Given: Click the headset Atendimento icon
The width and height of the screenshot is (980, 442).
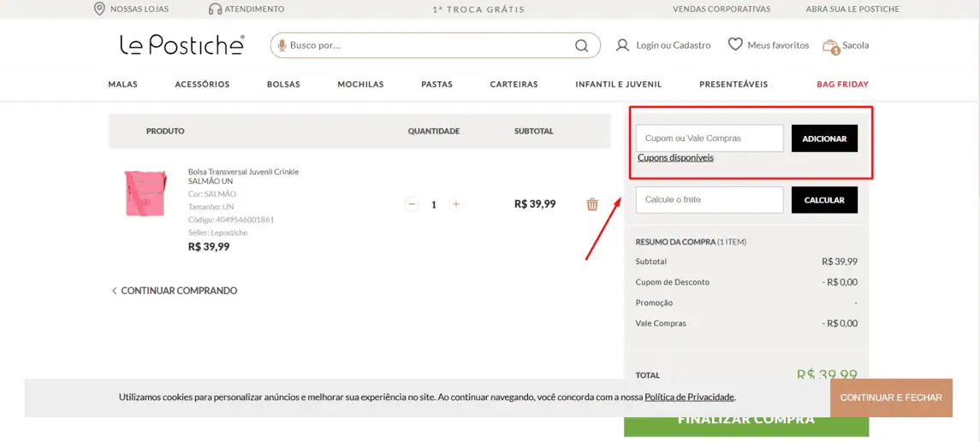Looking at the screenshot, I should click(215, 9).
